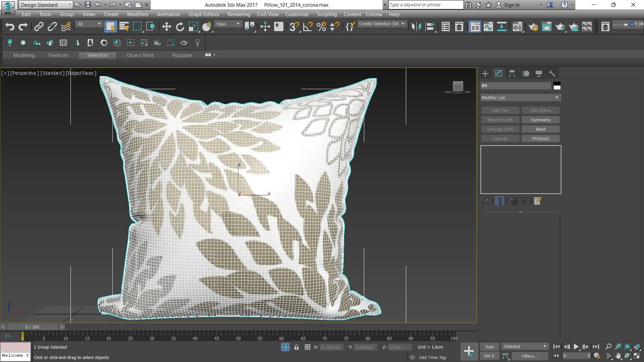Select the Move transform tool
Image resolution: width=644 pixels, height=362 pixels.
[166, 27]
